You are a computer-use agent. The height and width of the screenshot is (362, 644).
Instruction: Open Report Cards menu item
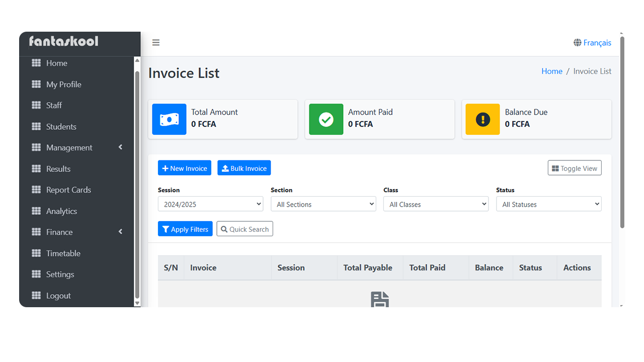tap(76, 190)
